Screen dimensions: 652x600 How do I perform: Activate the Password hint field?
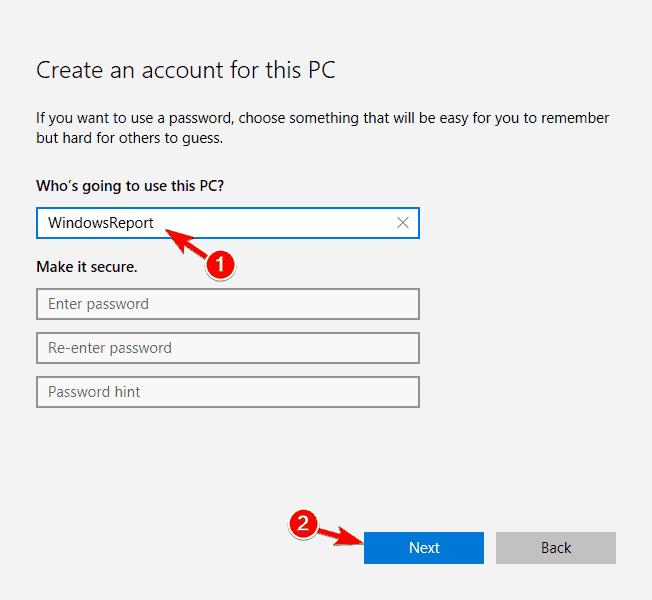point(227,392)
